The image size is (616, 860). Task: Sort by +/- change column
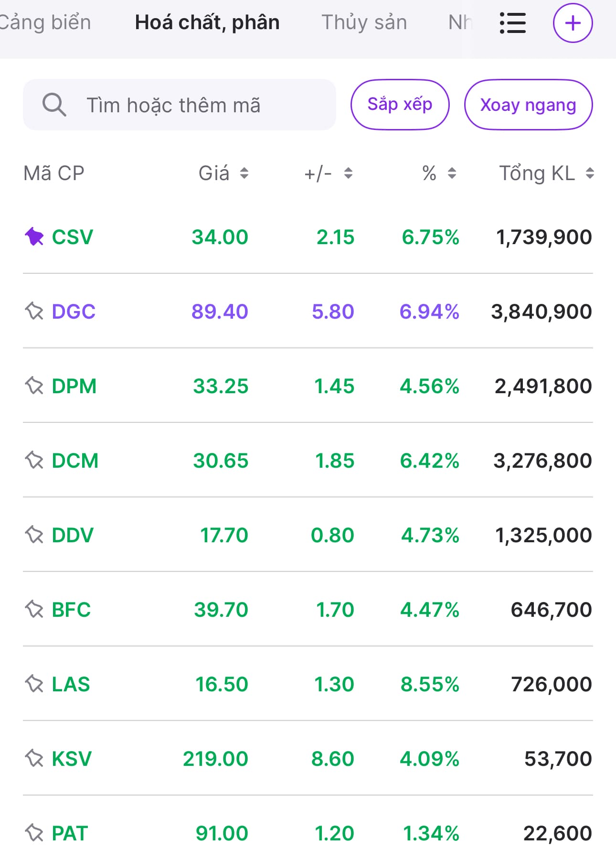[348, 173]
